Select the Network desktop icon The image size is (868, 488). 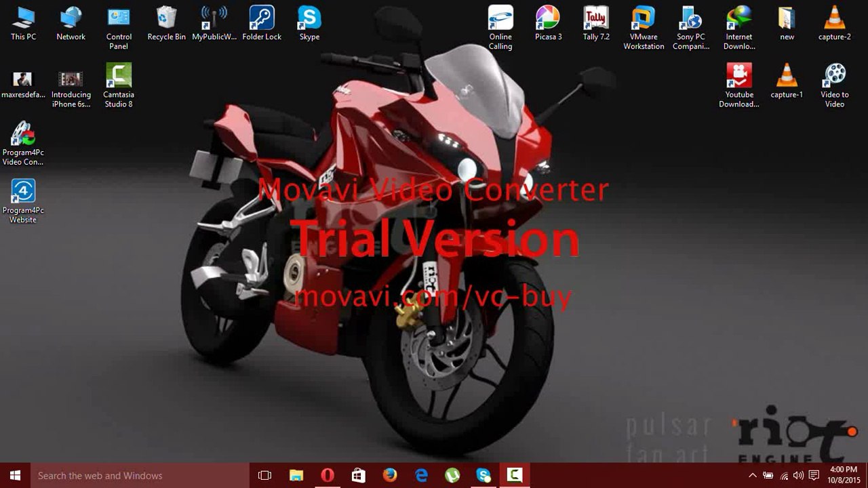click(71, 24)
